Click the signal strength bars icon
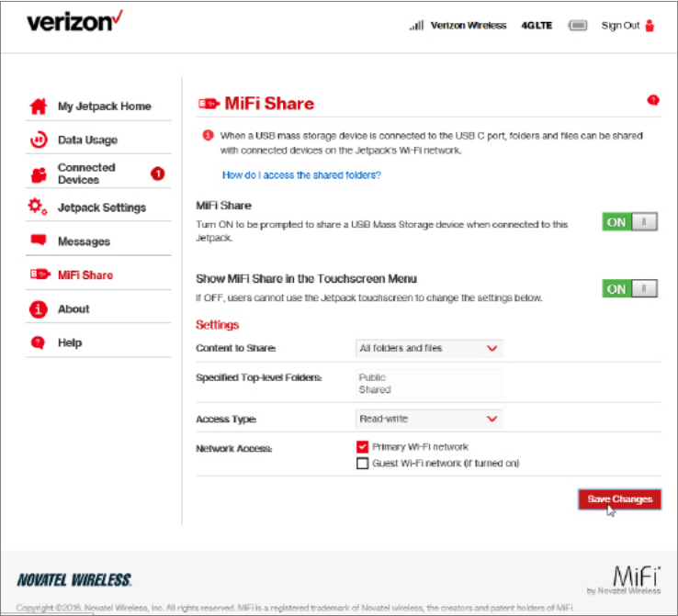 pos(417,26)
